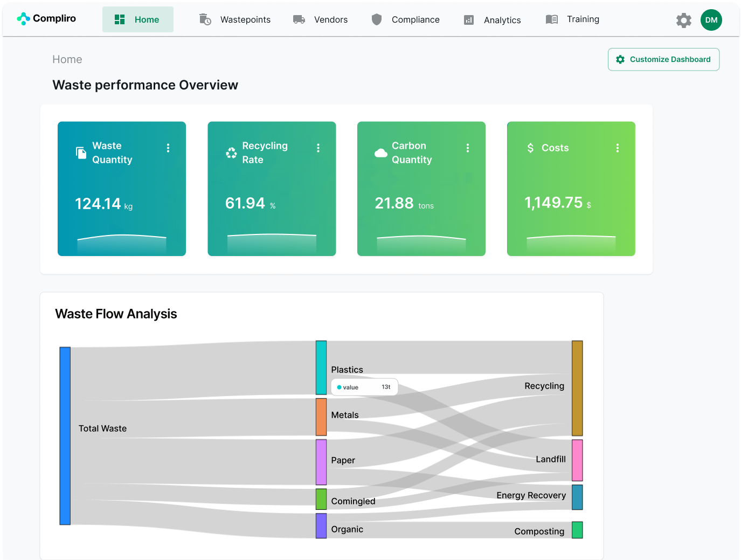Open Costs card options menu
Image resolution: width=741 pixels, height=560 pixels.
[618, 148]
